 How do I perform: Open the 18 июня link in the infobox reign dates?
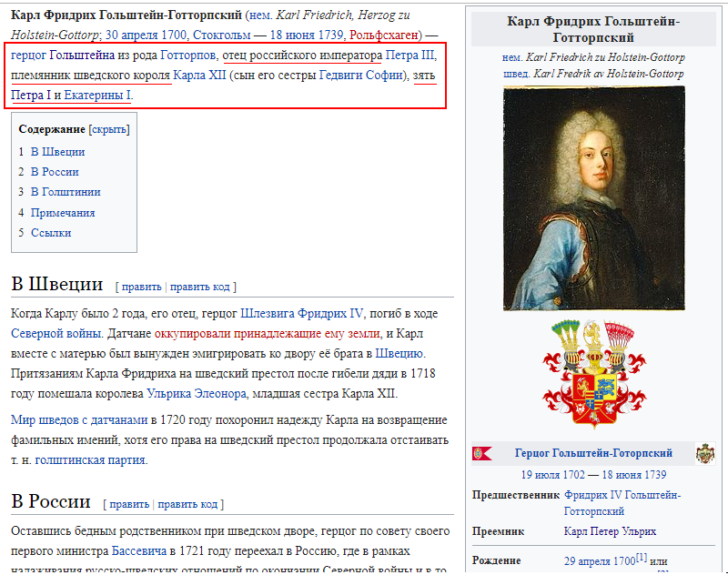(x=622, y=475)
